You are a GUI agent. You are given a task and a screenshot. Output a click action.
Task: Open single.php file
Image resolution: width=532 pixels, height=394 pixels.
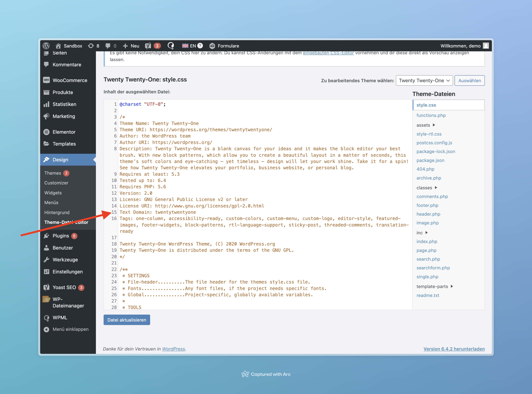pos(427,277)
